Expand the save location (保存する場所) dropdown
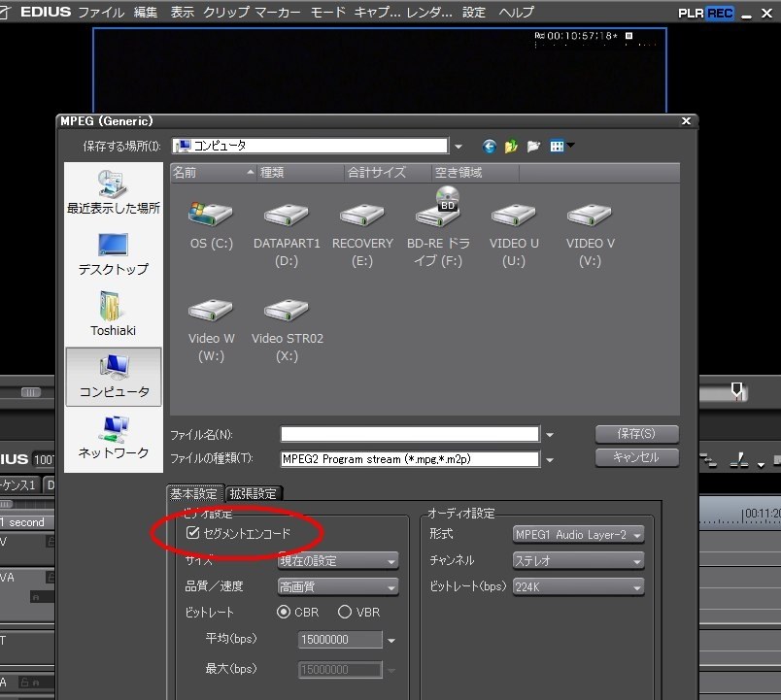The image size is (781, 700). click(x=458, y=147)
